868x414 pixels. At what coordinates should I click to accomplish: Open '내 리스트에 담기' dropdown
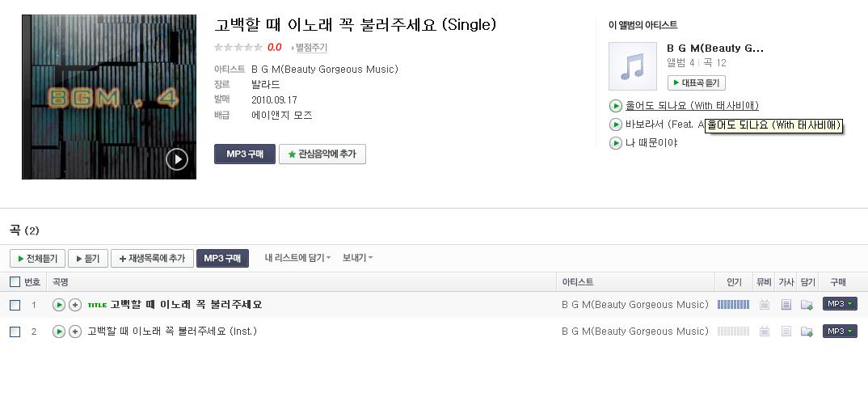297,258
